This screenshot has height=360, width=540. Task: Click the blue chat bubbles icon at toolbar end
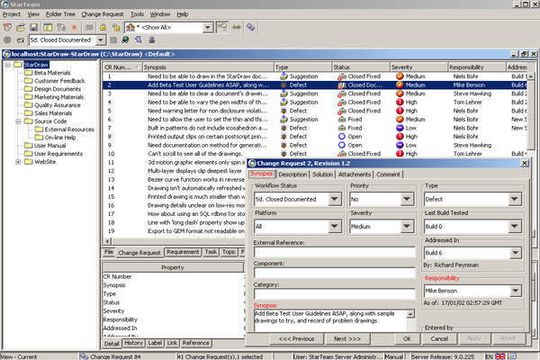point(251,27)
